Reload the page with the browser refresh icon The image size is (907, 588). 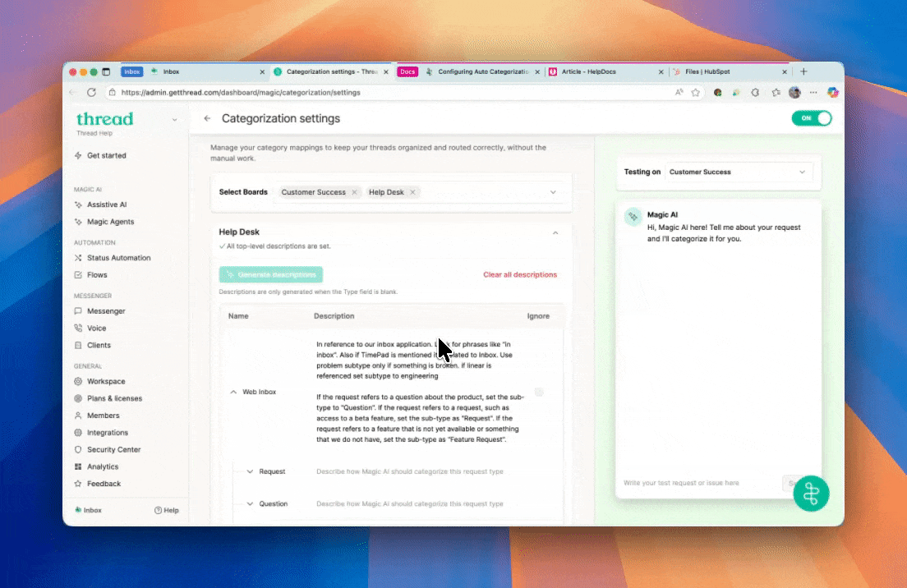click(91, 93)
